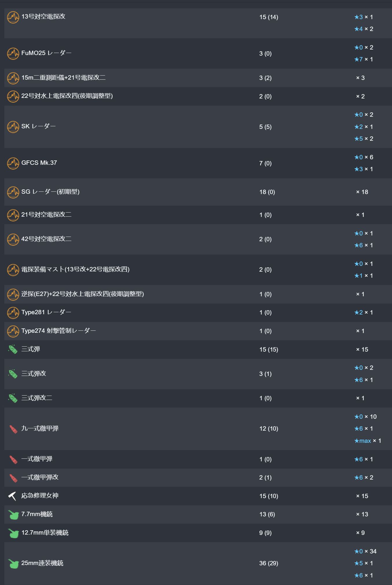The width and height of the screenshot is (392, 585).
Task: Click the radar icon beside Type281 レーダー
Action: [x=13, y=312]
